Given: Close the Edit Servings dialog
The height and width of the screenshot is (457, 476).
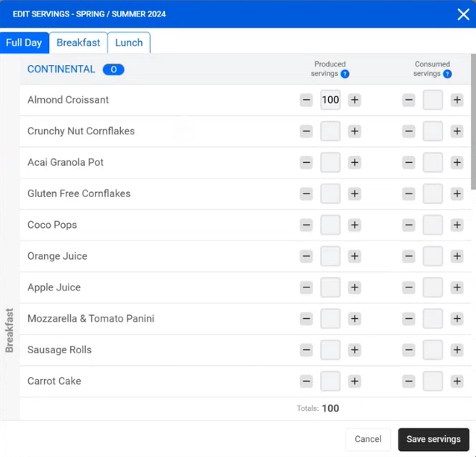Looking at the screenshot, I should [x=463, y=14].
